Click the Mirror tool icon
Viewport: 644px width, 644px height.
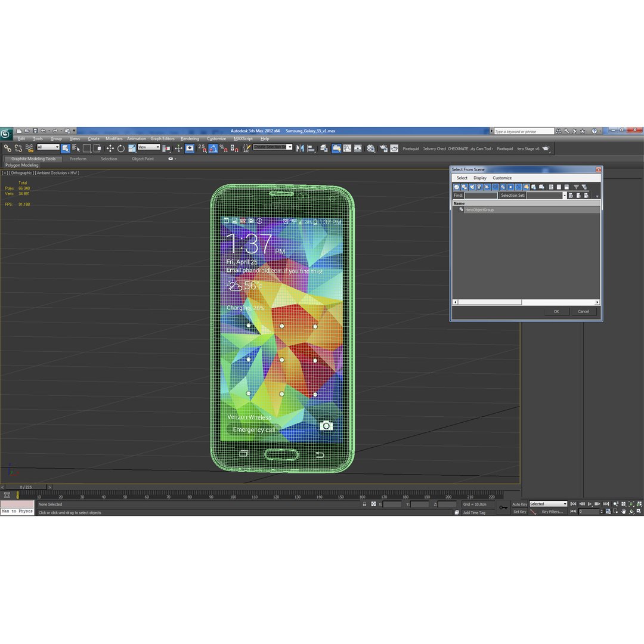(x=300, y=148)
